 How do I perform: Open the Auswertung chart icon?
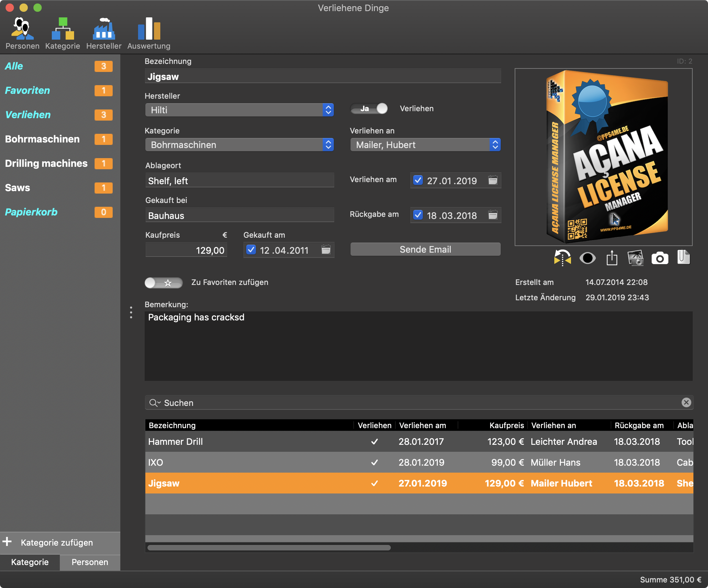point(149,33)
